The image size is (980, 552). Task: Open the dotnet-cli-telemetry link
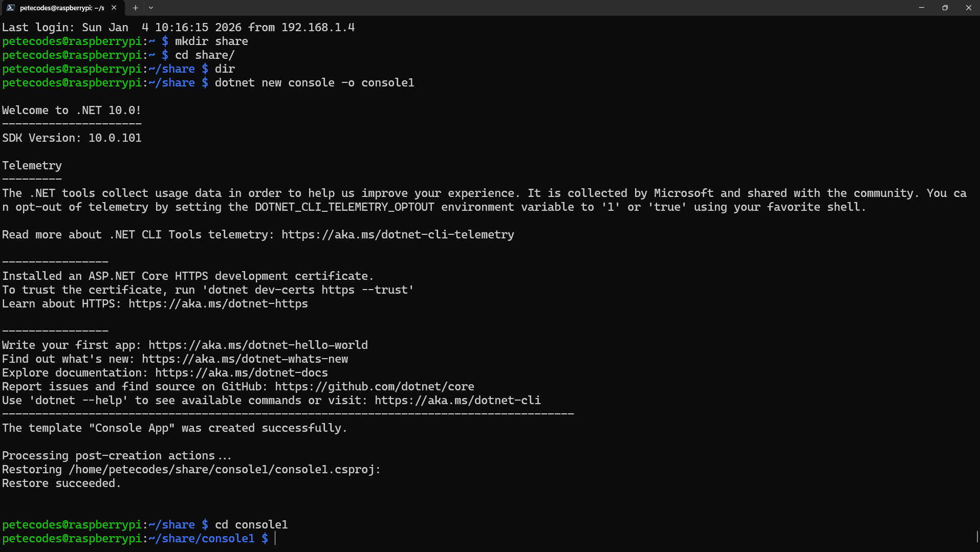click(x=398, y=234)
